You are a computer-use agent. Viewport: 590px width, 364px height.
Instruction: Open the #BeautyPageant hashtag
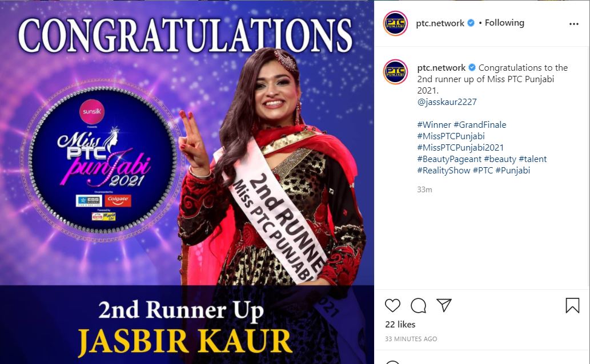[449, 159]
